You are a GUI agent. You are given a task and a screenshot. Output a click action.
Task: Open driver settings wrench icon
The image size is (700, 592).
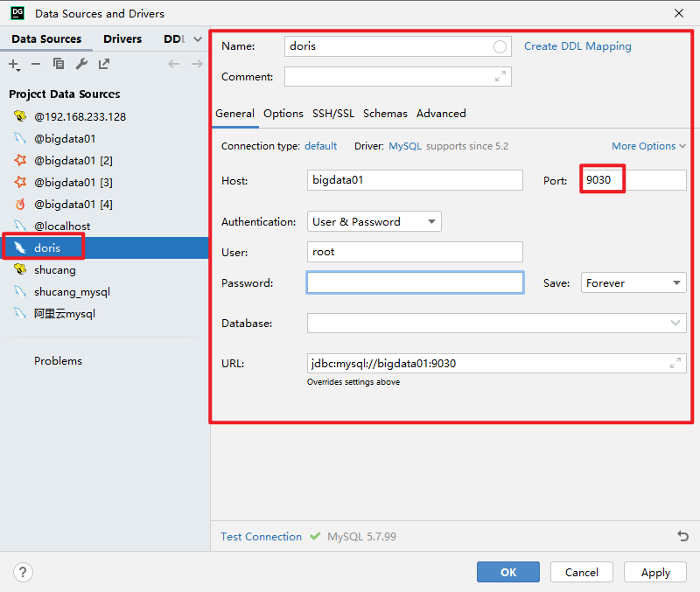click(x=81, y=64)
